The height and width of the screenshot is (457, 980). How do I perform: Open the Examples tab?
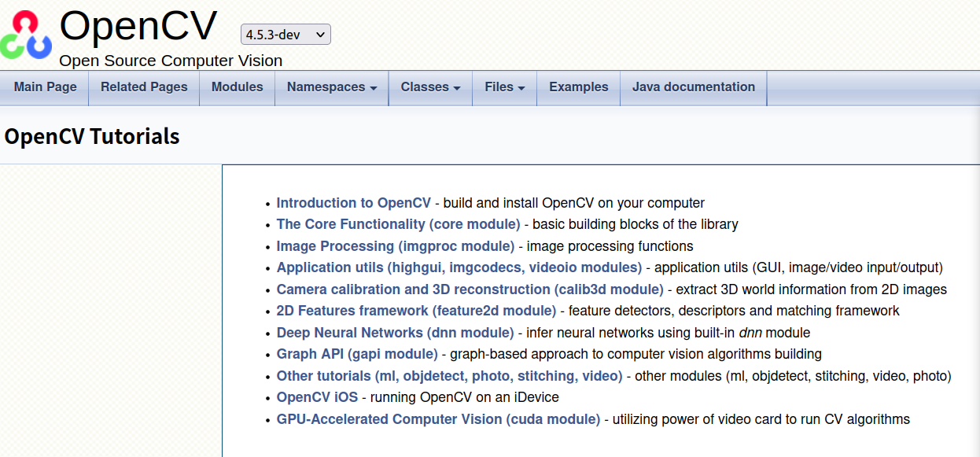point(579,87)
